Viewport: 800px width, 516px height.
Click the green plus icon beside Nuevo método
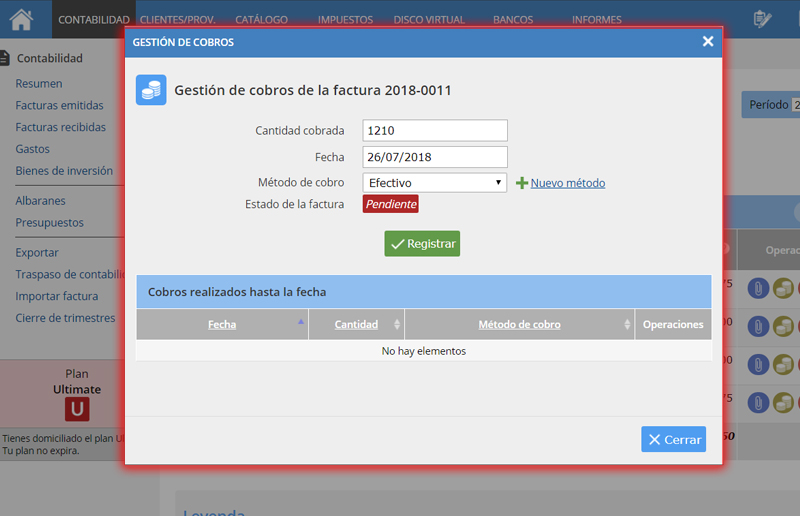521,183
